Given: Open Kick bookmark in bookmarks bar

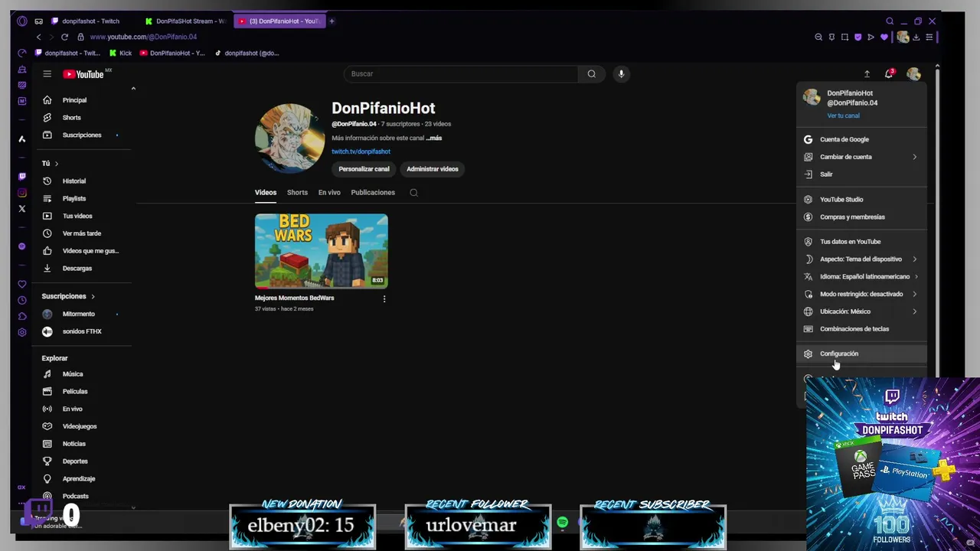Looking at the screenshot, I should 120,53.
